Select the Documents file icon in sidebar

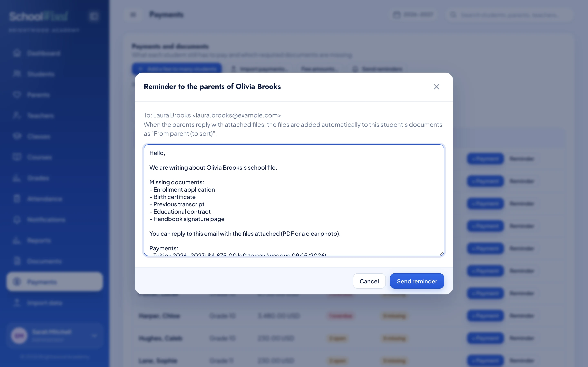pyautogui.click(x=17, y=261)
